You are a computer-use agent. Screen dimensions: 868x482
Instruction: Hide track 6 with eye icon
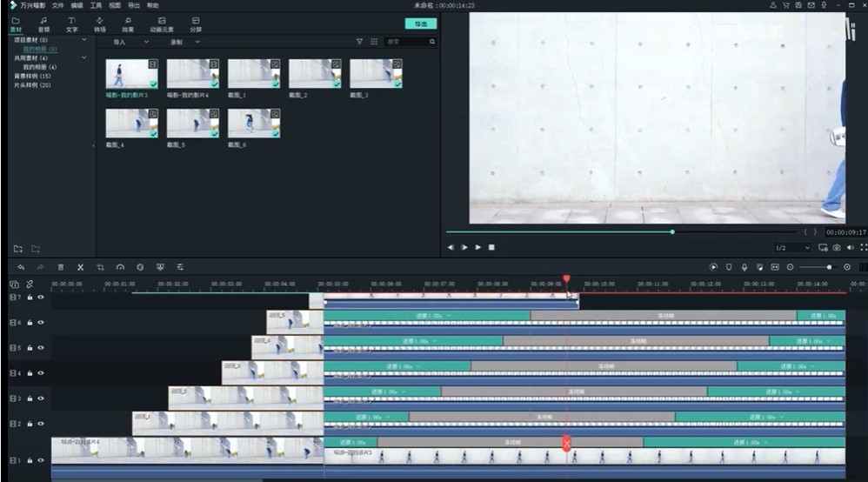pos(41,323)
